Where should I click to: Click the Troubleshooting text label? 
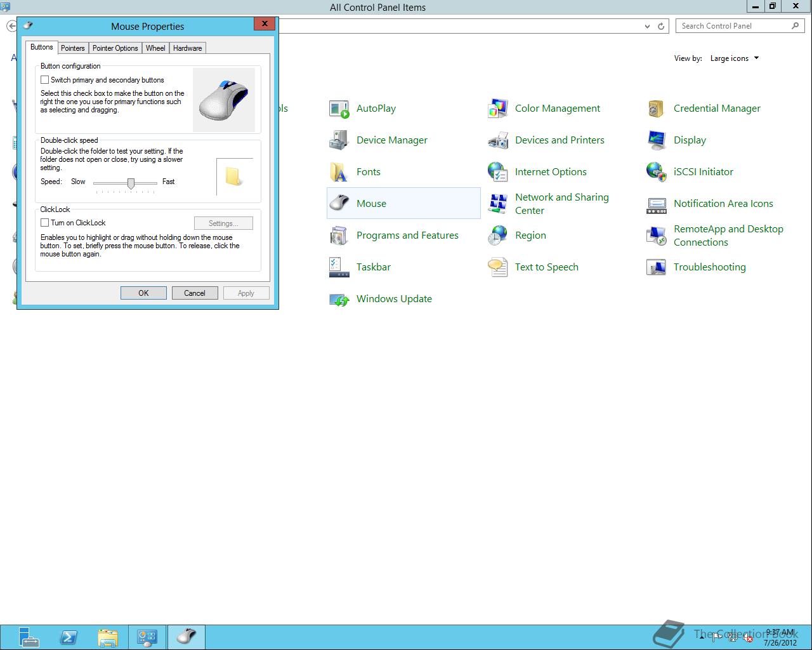point(709,267)
